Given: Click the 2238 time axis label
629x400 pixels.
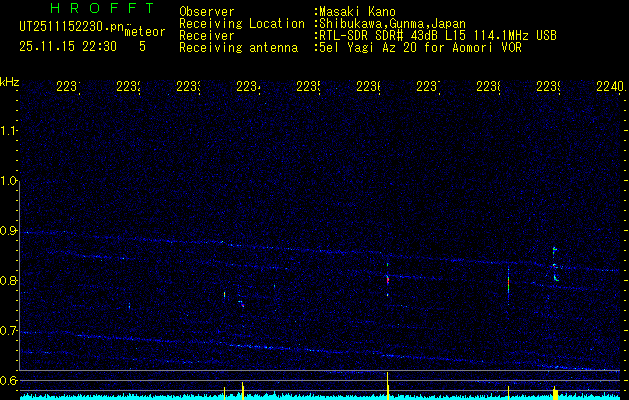Looking at the screenshot, I should (x=488, y=86).
